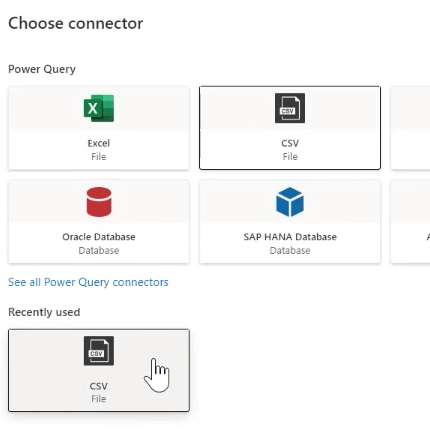Choose the cut-off connector card beside SAP HANA
The height and width of the screenshot is (447, 430).
coord(410,222)
